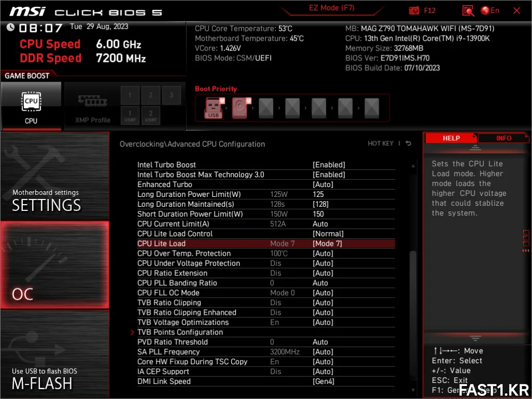
Task: Open M-FLASH to flash BIOS
Action: click(x=55, y=354)
